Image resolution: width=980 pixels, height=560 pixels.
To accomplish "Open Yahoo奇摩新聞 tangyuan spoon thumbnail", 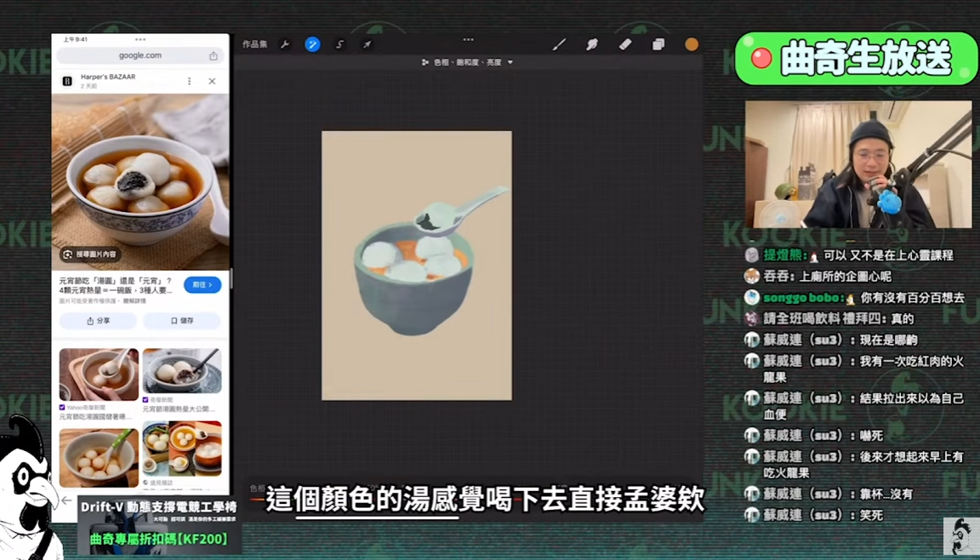I will tap(99, 374).
